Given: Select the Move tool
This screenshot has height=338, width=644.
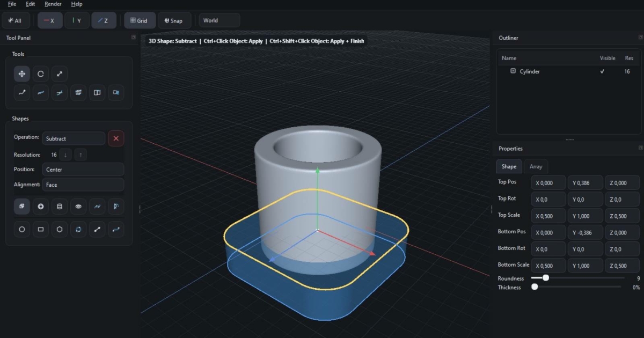Looking at the screenshot, I should (22, 74).
